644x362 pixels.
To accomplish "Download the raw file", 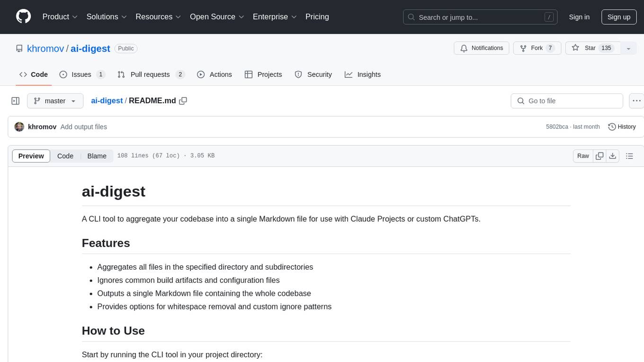I will tap(613, 156).
